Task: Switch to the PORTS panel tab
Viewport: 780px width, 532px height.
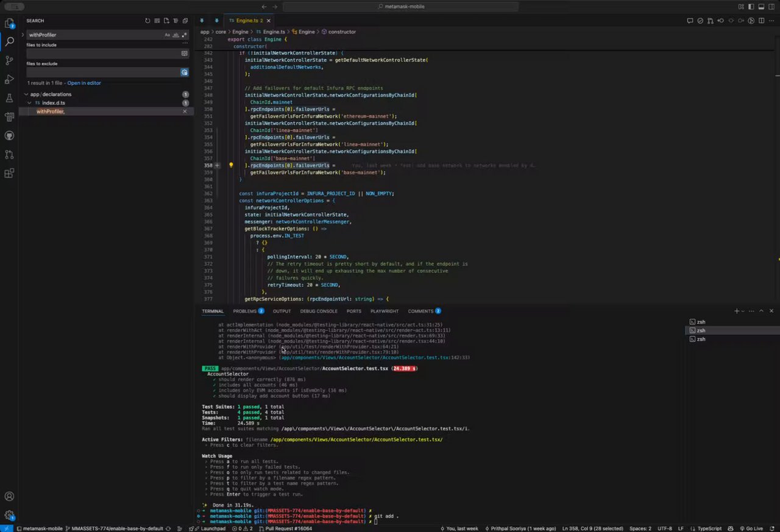Action: click(353, 311)
